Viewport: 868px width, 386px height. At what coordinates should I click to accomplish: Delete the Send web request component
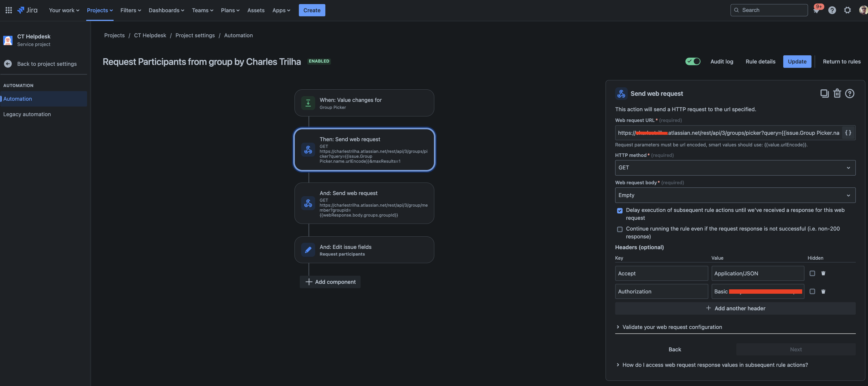click(x=837, y=93)
